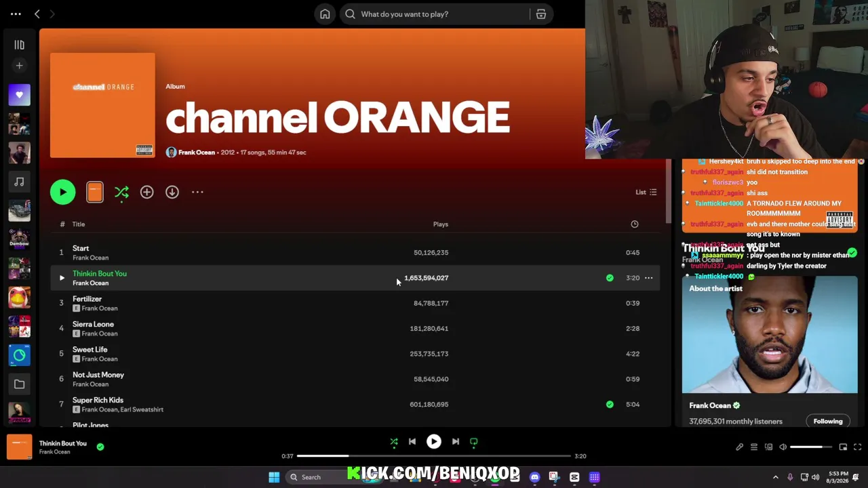The width and height of the screenshot is (868, 488).
Task: Resume playback in the player bar
Action: 434,442
